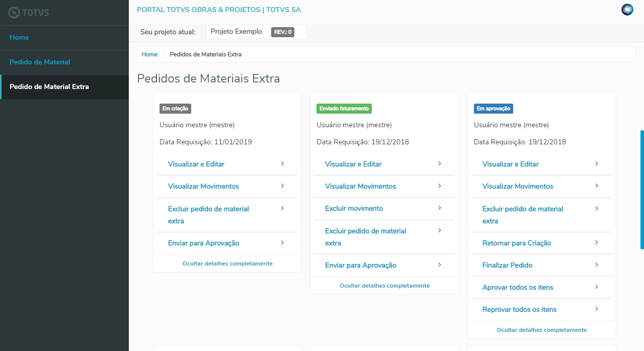Open Visualizar Movimentos in Enviado faturamento card

(361, 187)
